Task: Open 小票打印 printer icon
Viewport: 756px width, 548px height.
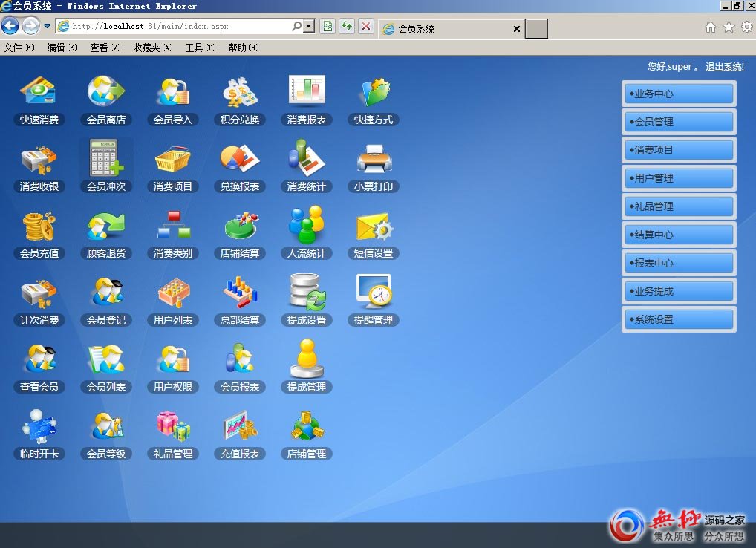Action: click(x=374, y=167)
